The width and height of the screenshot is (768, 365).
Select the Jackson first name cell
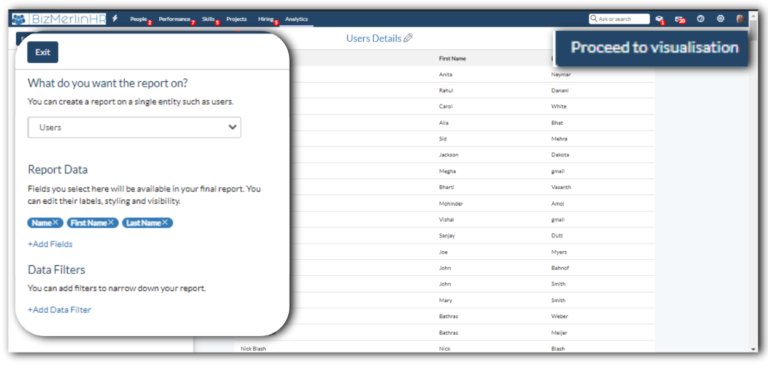[x=449, y=155]
